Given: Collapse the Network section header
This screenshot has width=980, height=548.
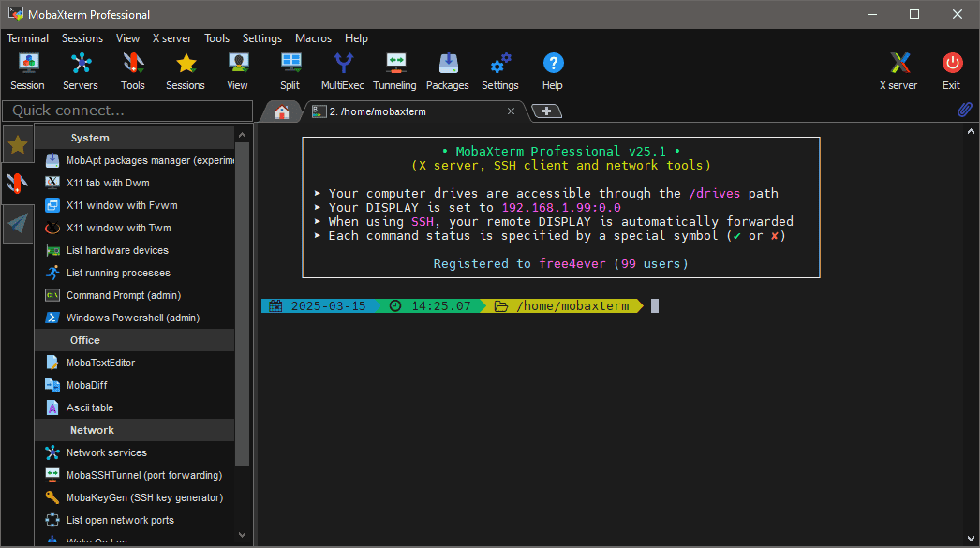Looking at the screenshot, I should (x=135, y=431).
